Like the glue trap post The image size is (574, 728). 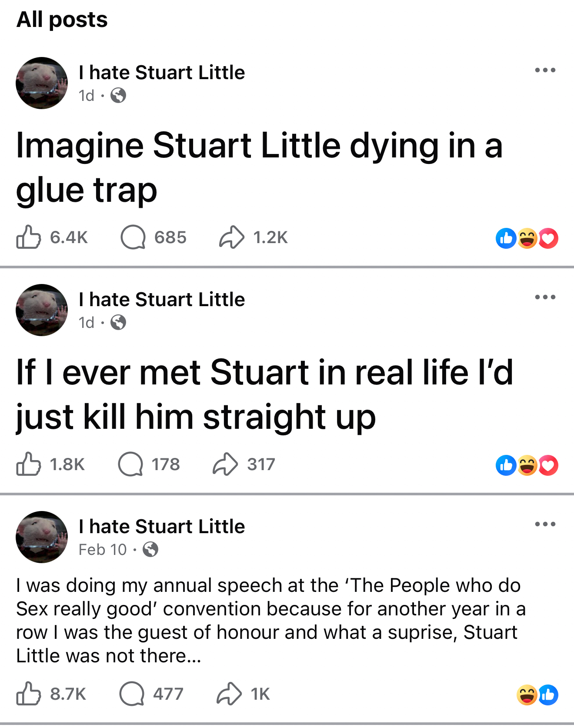29,237
